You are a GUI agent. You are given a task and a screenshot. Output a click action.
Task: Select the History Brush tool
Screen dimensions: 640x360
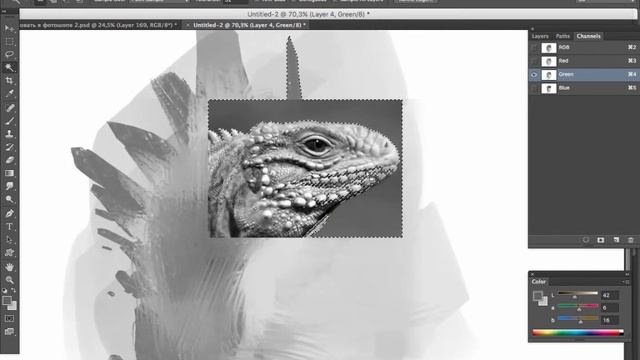(x=9, y=147)
